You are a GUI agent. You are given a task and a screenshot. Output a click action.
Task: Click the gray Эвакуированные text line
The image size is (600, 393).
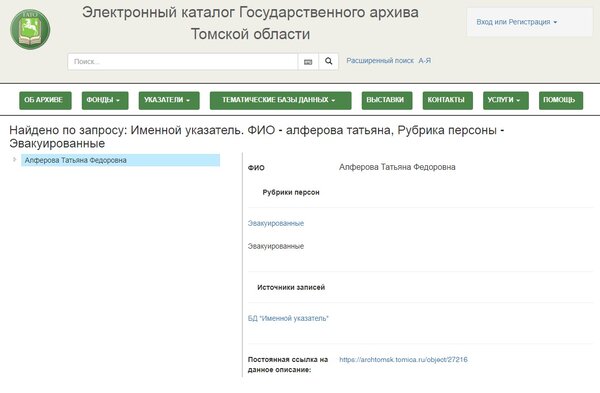coord(276,246)
